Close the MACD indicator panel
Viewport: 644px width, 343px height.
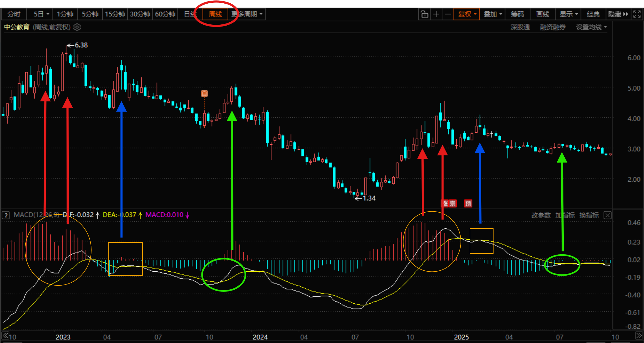[607, 215]
